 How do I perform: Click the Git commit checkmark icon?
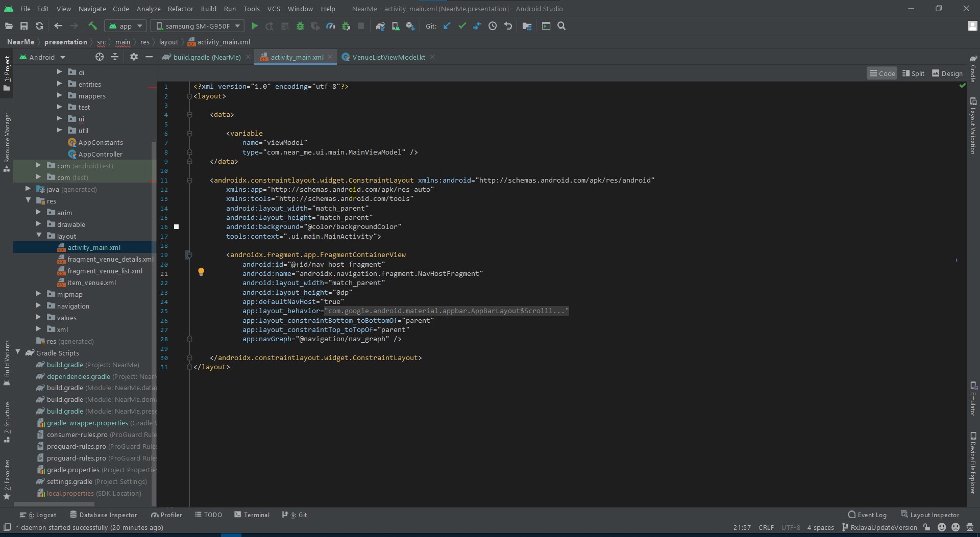click(462, 26)
